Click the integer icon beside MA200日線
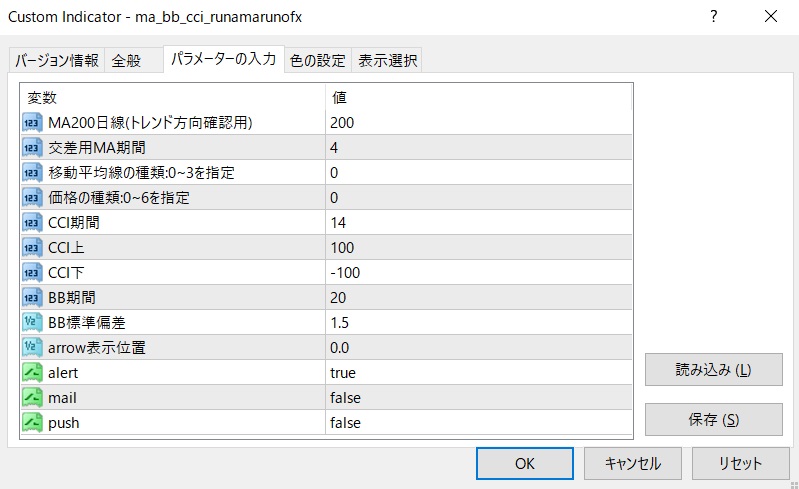Viewport: 799px width, 489px height. pyautogui.click(x=31, y=123)
